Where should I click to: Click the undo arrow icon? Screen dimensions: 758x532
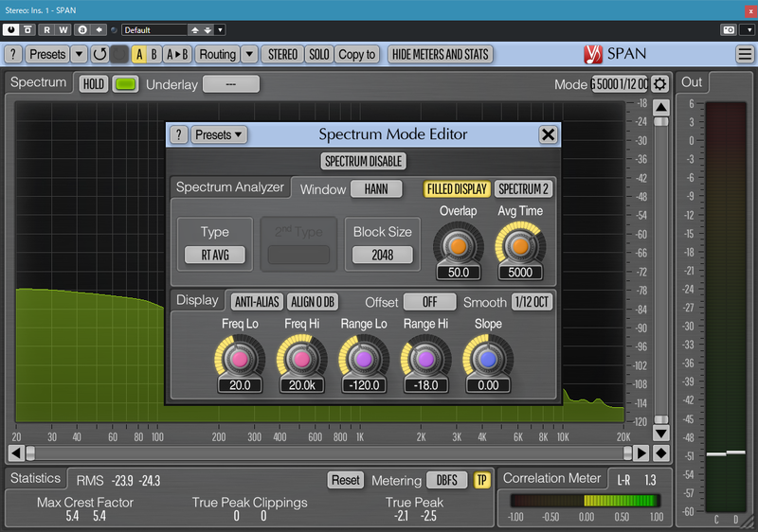99,54
